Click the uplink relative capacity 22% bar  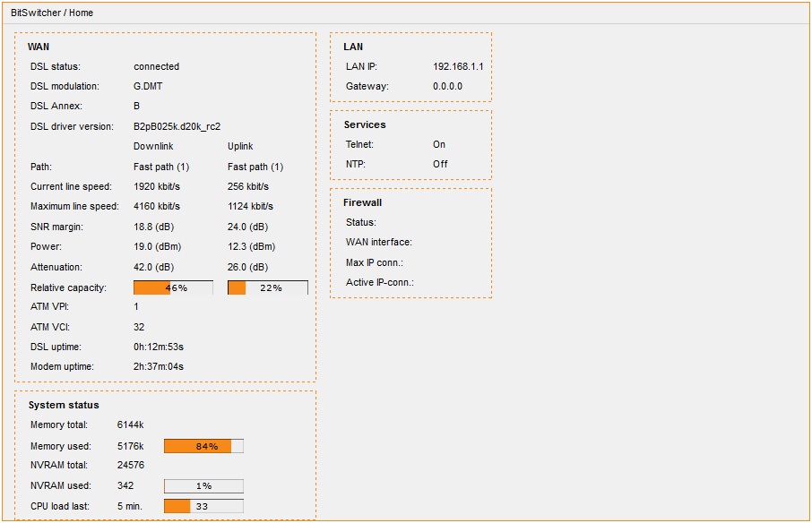click(268, 287)
